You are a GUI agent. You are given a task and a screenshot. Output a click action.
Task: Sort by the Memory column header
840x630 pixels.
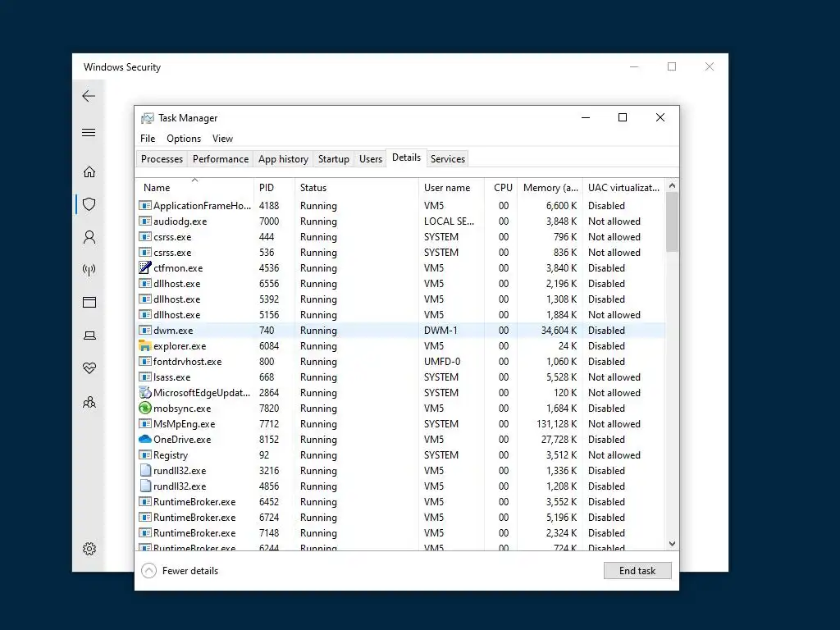click(550, 188)
